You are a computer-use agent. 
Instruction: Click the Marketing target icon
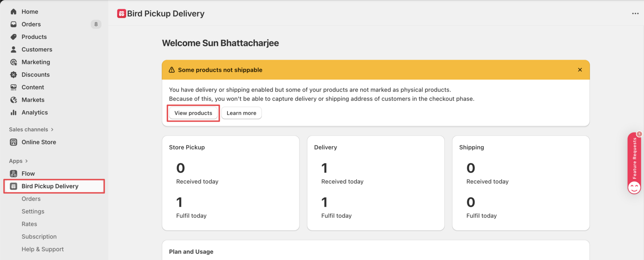pyautogui.click(x=14, y=62)
